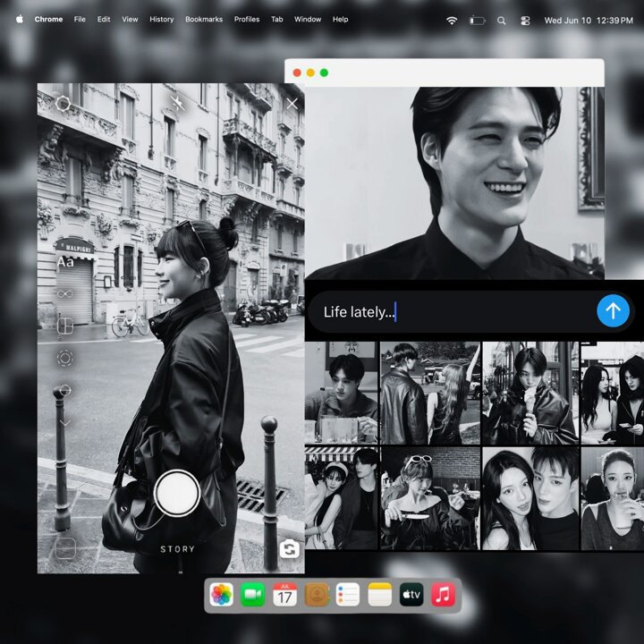Send message with blue arrow button
This screenshot has width=644, height=644.
point(613,311)
